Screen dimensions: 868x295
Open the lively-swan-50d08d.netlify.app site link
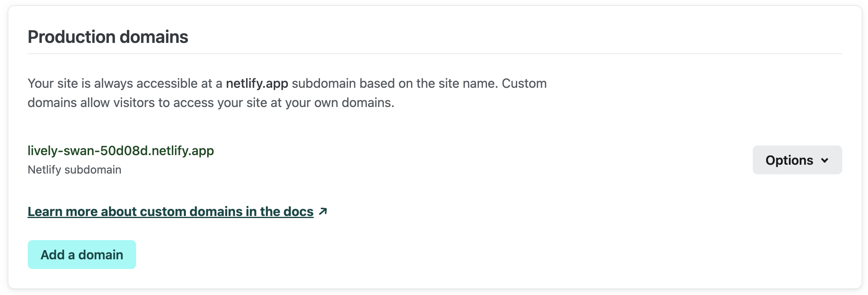[x=120, y=151]
